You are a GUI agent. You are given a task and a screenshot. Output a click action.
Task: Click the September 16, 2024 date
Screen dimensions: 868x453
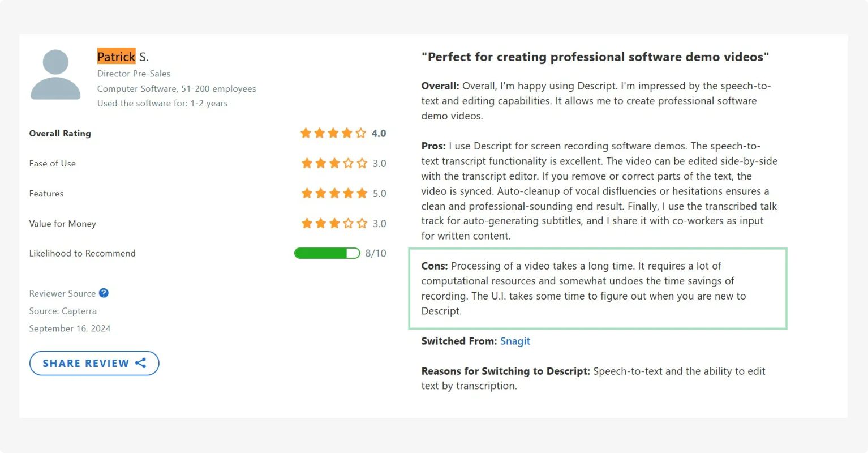coord(70,328)
